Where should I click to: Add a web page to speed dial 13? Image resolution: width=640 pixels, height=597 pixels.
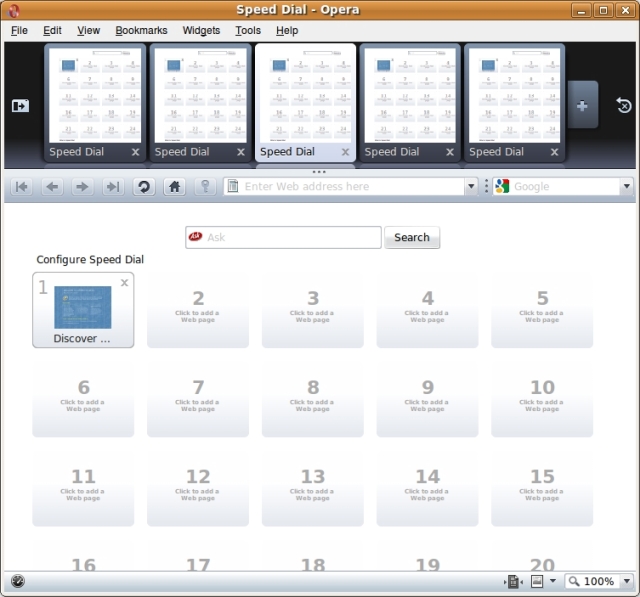pos(313,489)
